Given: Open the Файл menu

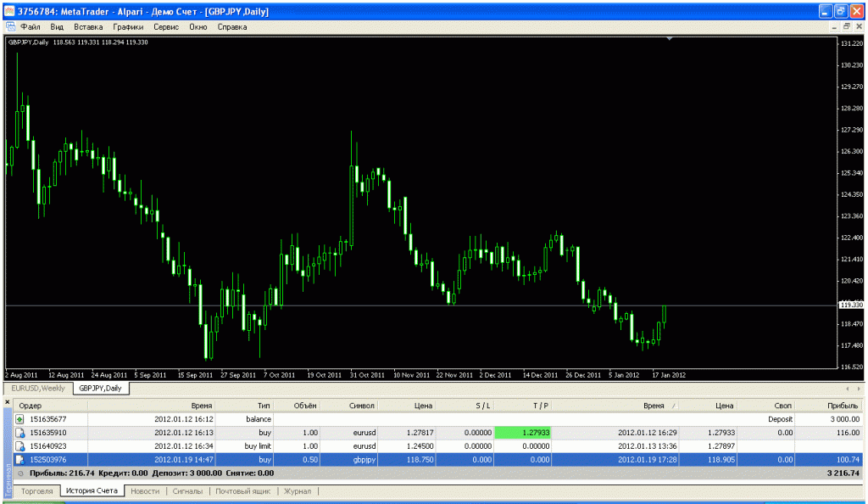Looking at the screenshot, I should (x=31, y=27).
